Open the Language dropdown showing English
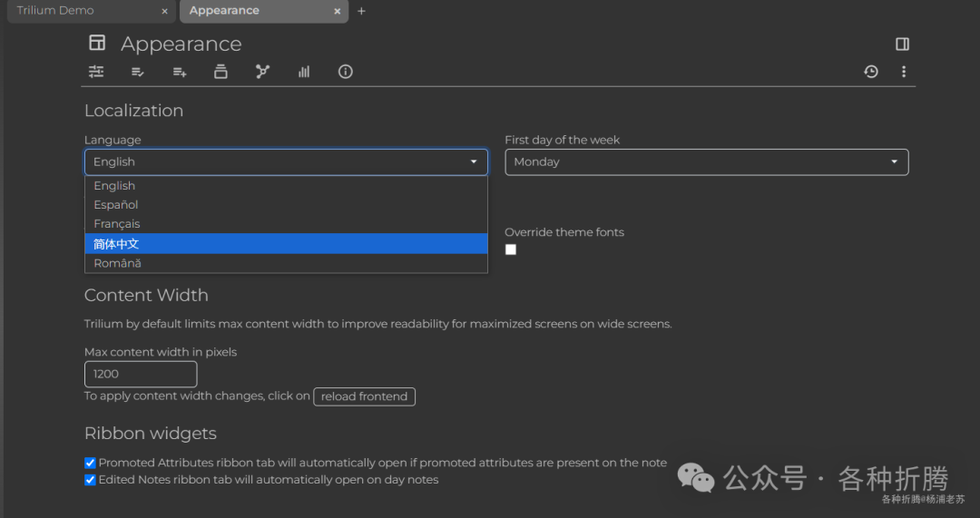 [286, 161]
